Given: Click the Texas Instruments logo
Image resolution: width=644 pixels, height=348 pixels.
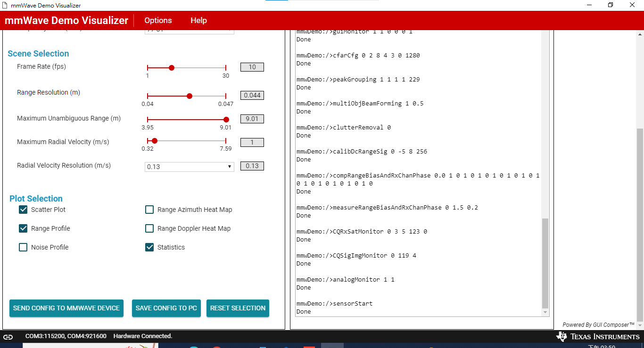Looking at the screenshot, I should (598, 336).
